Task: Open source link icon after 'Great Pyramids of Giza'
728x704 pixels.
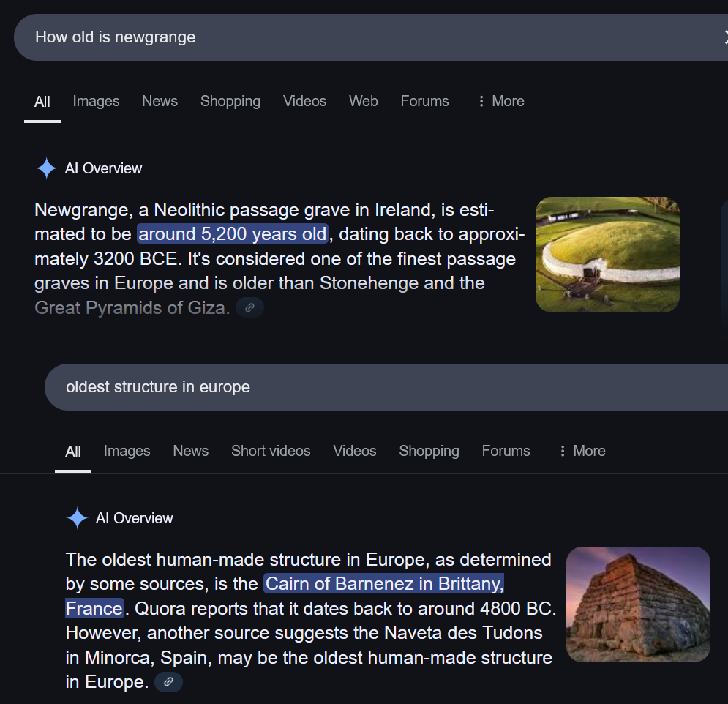Action: coord(249,308)
